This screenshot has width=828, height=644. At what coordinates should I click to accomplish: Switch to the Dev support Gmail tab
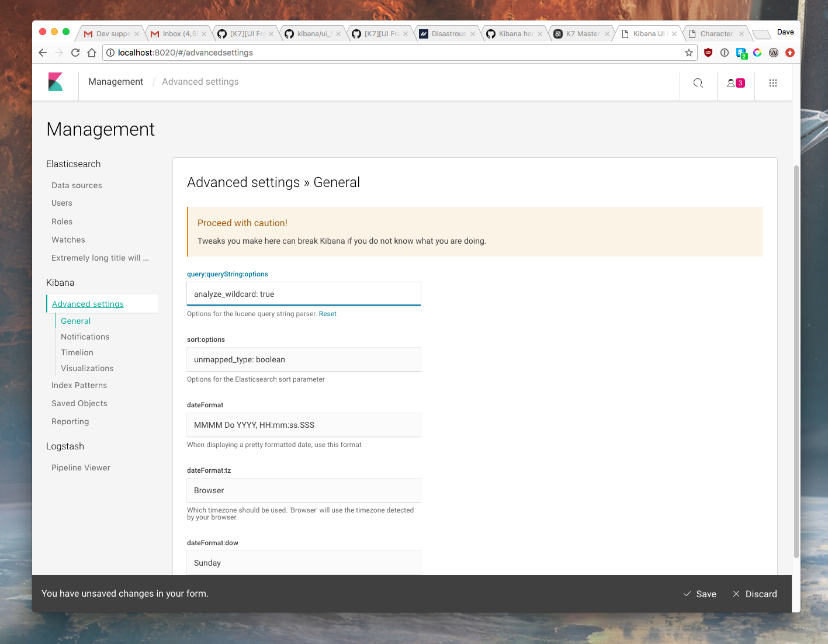pos(111,34)
